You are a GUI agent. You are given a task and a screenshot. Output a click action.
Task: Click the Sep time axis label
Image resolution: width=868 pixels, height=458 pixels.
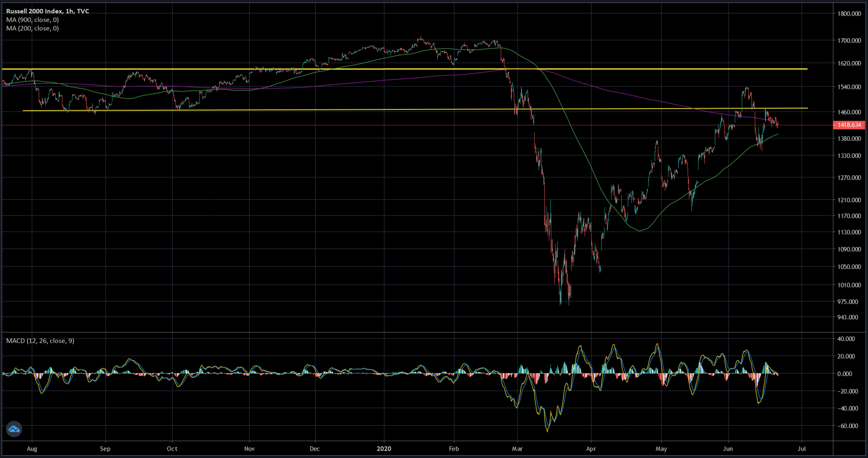pyautogui.click(x=105, y=449)
